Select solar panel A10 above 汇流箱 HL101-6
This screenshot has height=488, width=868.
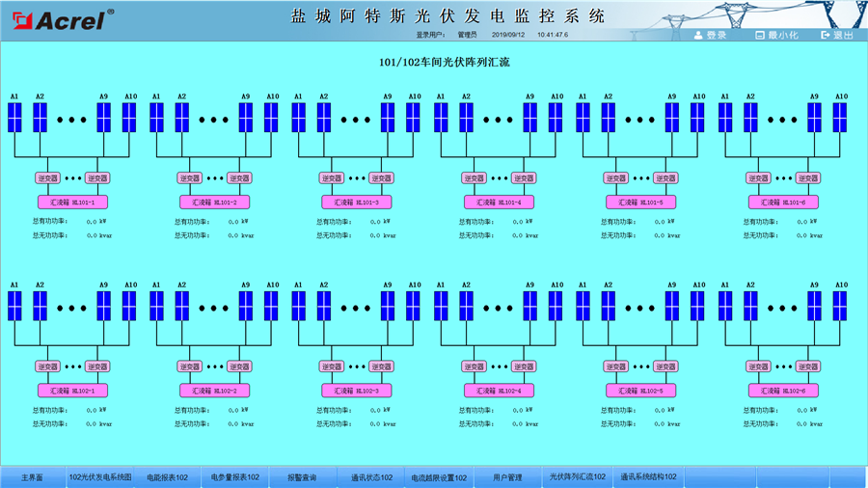point(841,118)
